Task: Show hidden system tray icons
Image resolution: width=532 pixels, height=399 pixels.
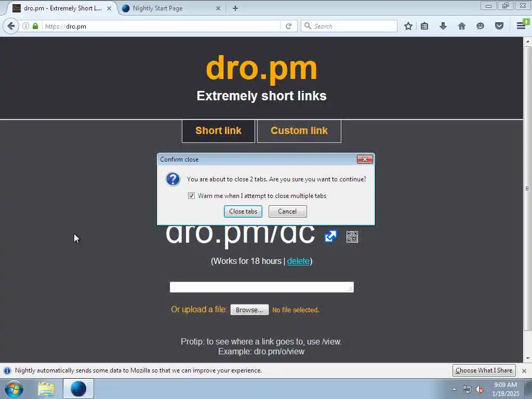Action: [454, 389]
